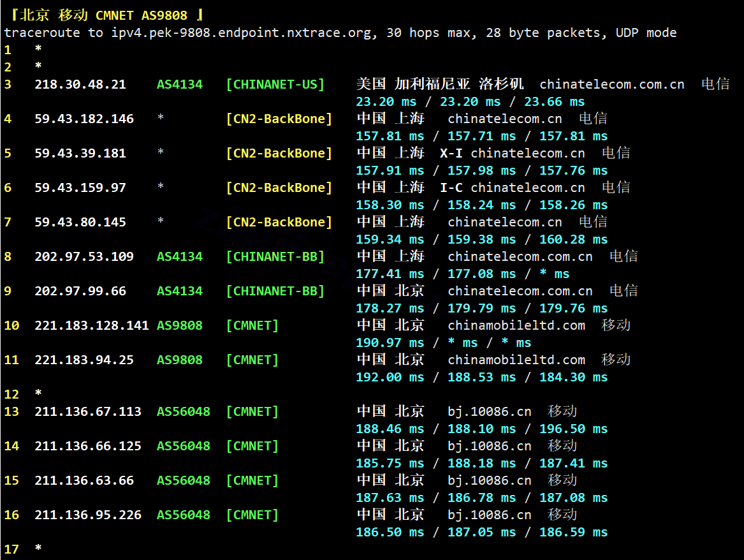This screenshot has height=560, width=744.
Task: Click the [CMNET] tag on hop 15
Action: [252, 481]
